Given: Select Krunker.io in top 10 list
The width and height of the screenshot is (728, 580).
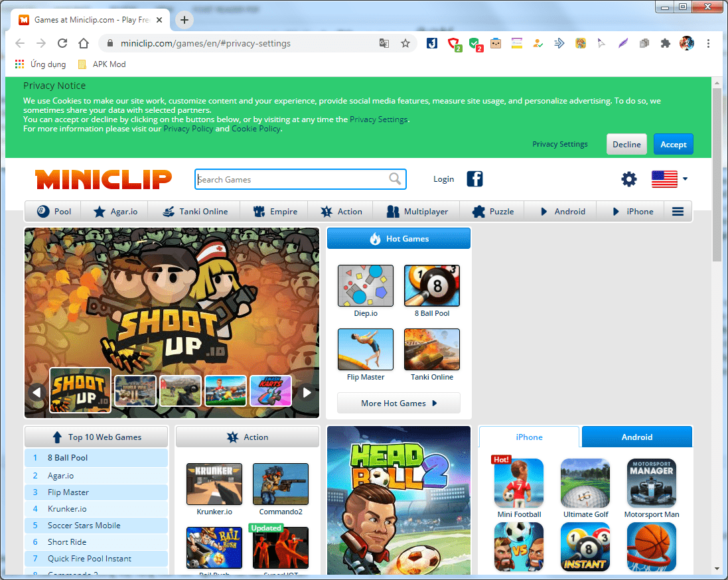Looking at the screenshot, I should (x=96, y=509).
